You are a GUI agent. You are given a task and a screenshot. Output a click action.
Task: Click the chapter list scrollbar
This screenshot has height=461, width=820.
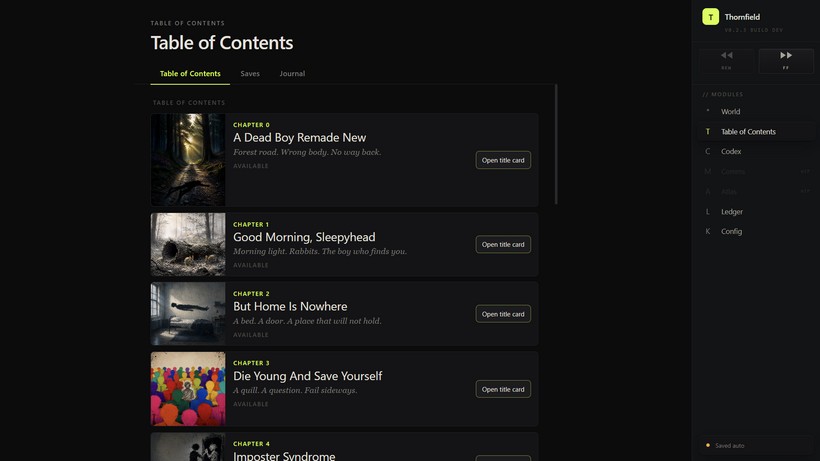[x=556, y=144]
